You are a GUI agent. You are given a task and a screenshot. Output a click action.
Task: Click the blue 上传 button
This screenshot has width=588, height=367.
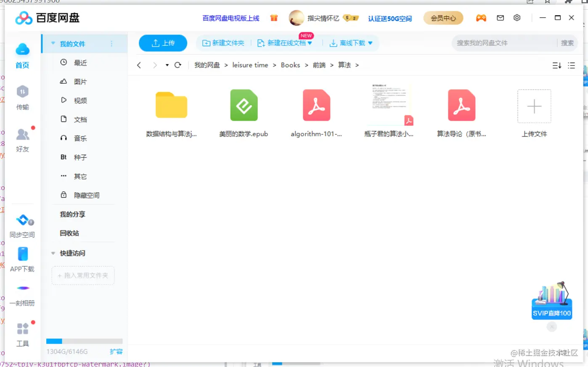[x=163, y=43]
